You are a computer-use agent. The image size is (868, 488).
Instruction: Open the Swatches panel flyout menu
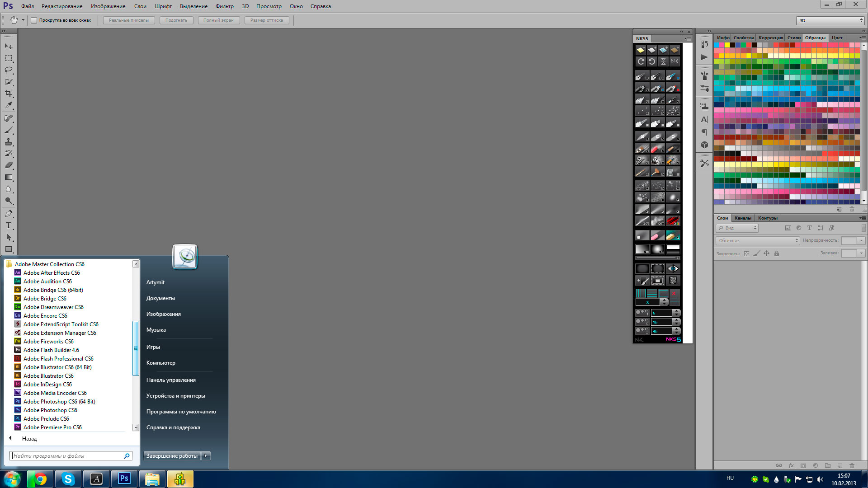click(x=863, y=38)
